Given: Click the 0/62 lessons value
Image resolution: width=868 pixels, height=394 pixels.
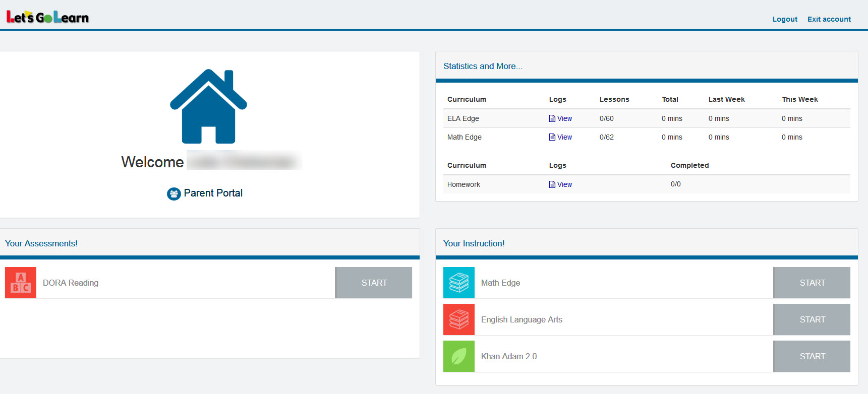Looking at the screenshot, I should pyautogui.click(x=607, y=137).
